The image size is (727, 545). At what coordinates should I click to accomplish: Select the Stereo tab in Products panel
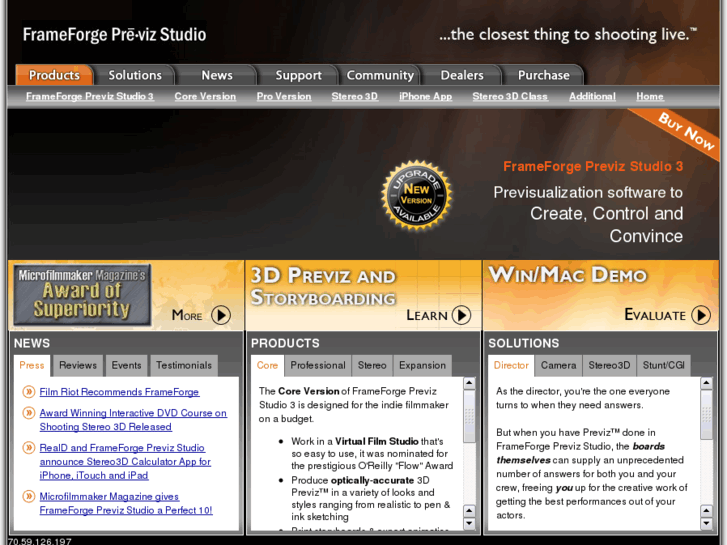click(372, 365)
